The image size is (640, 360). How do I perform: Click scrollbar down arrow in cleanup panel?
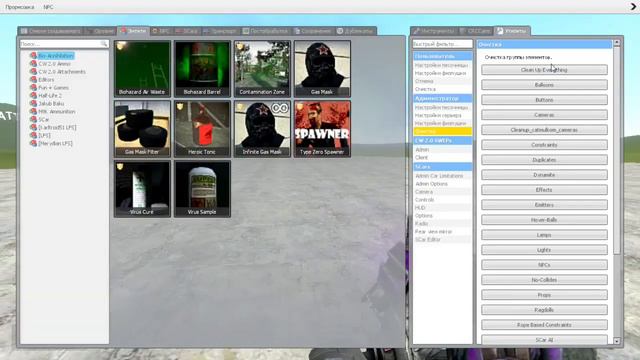617,341
